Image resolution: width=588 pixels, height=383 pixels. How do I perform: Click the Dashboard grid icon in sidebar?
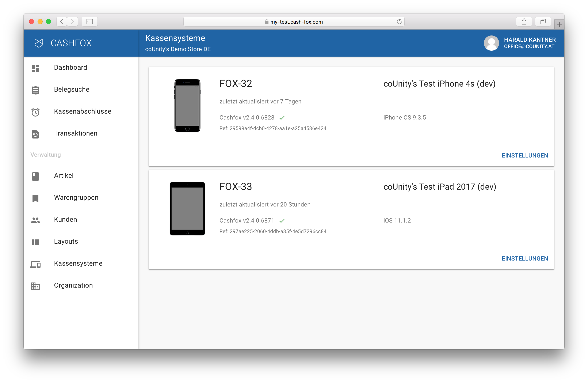pos(35,68)
